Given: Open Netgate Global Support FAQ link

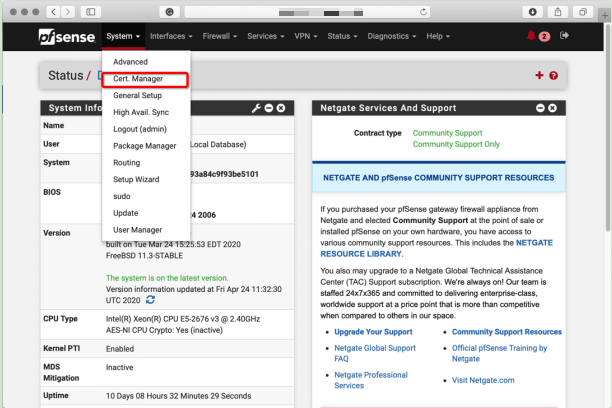Looking at the screenshot, I should point(375,353).
